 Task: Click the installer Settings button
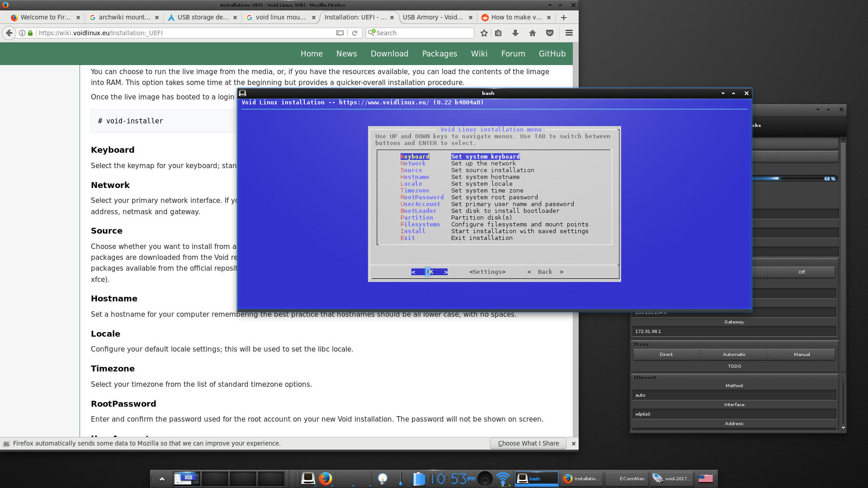[487, 272]
